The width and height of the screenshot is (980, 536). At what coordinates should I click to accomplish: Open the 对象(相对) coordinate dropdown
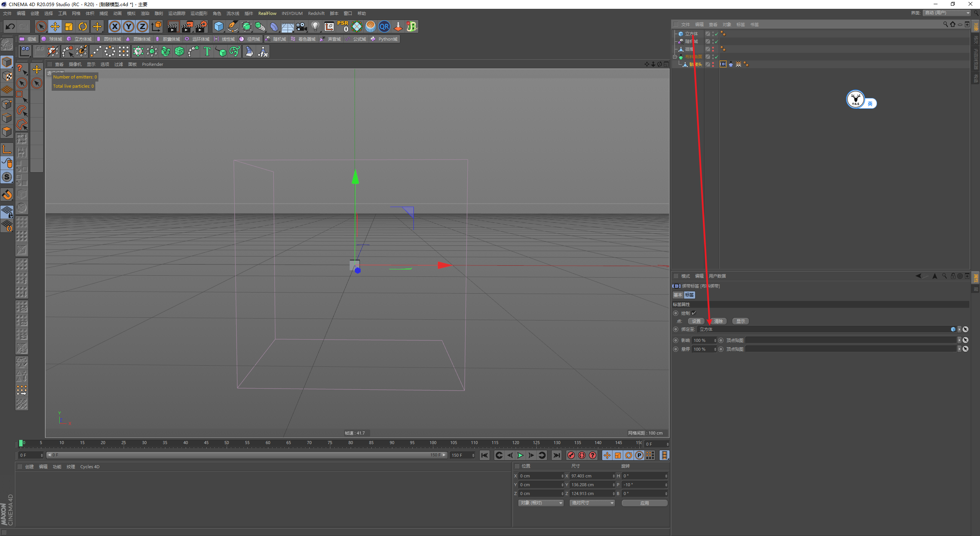[541, 503]
